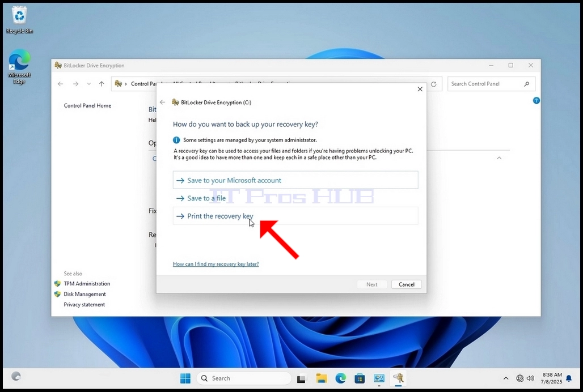Click Control Panel Home link
This screenshot has width=583, height=392.
87,105
